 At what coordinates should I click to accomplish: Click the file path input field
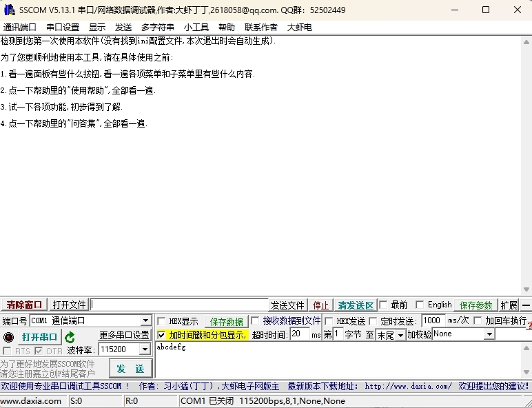tap(179, 305)
